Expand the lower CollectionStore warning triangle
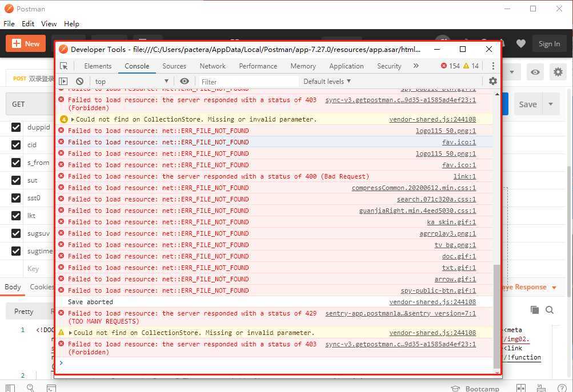This screenshot has width=573, height=392. tap(70, 333)
